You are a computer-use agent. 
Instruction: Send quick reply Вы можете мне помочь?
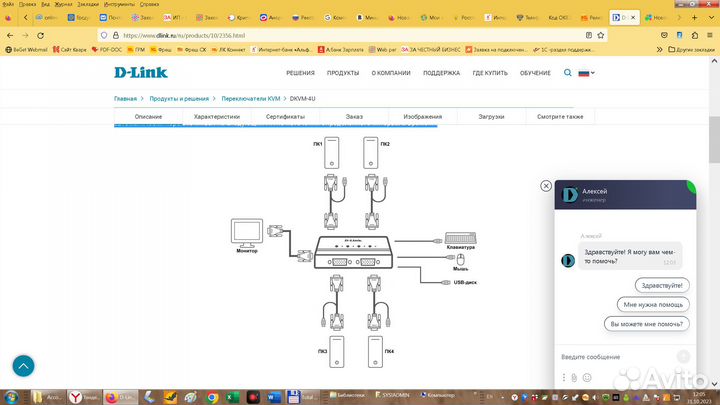647,324
